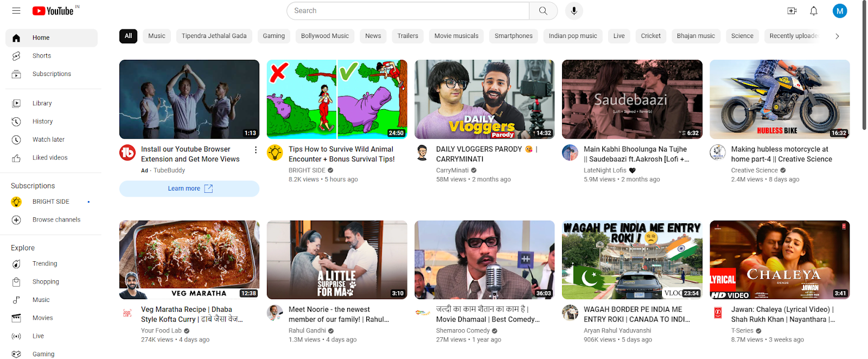868x359 pixels.
Task: Click the YouTube logo
Action: click(x=53, y=11)
